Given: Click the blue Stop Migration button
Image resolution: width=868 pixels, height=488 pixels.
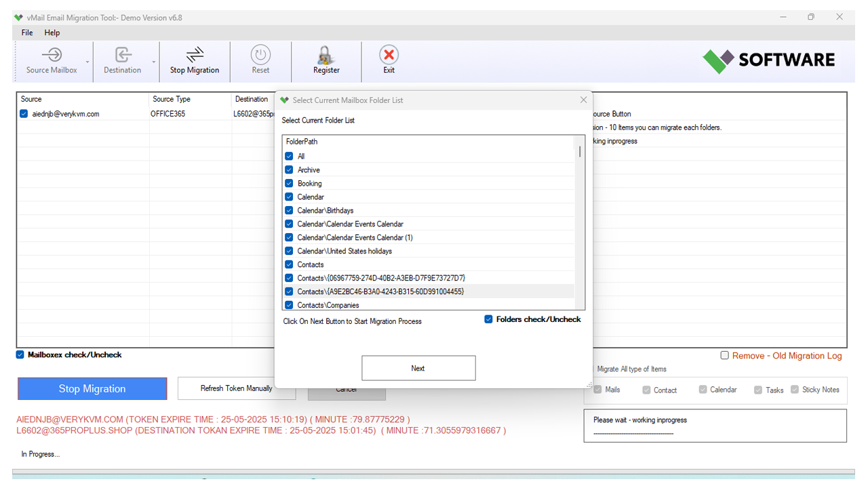Looking at the screenshot, I should pyautogui.click(x=92, y=388).
